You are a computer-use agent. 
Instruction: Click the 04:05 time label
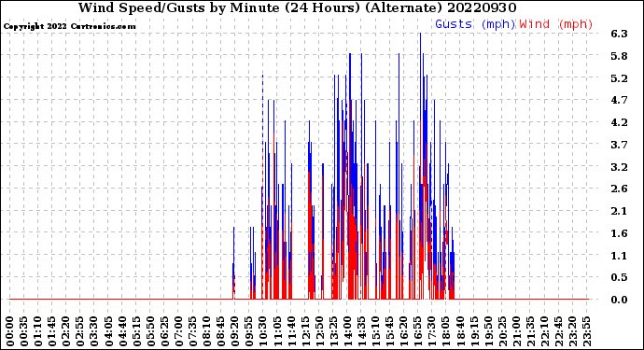108,331
